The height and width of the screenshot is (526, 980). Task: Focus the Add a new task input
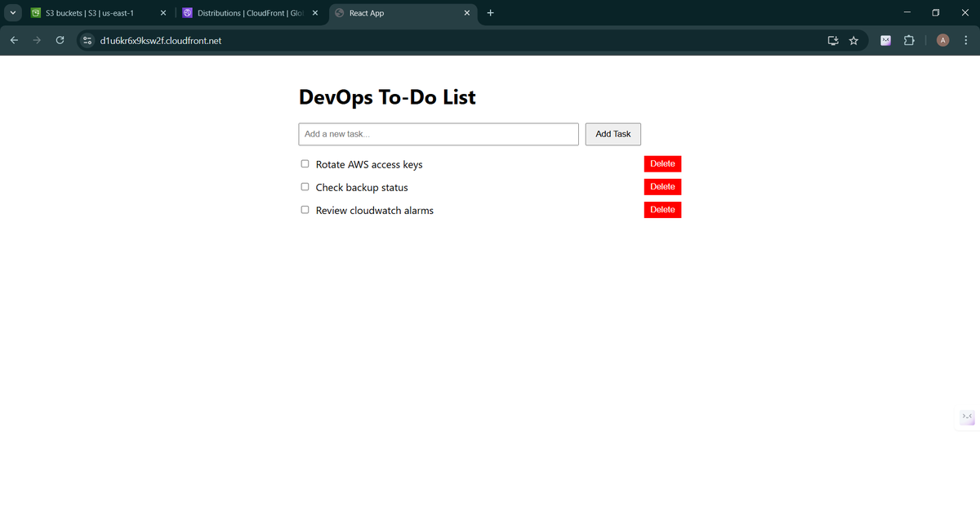click(439, 134)
